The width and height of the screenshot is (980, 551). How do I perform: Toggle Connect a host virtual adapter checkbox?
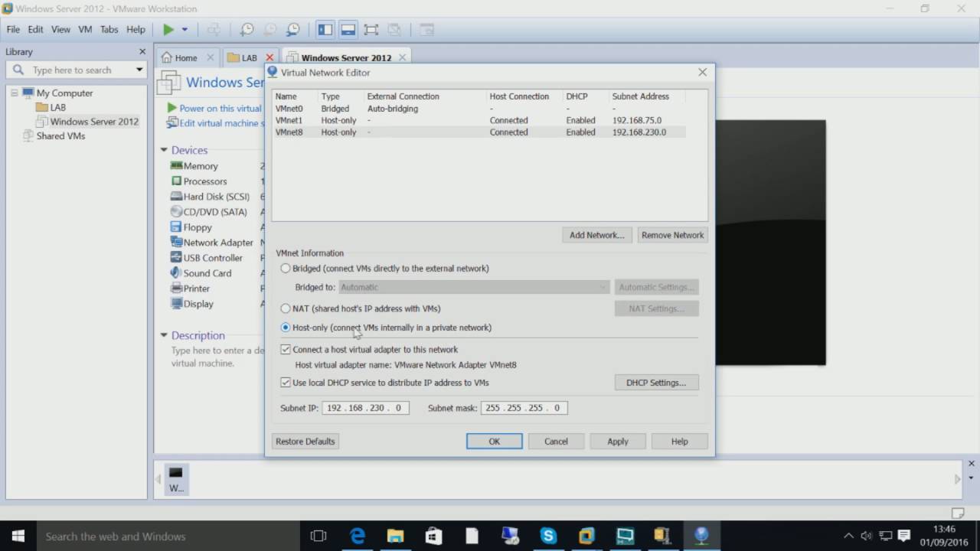[x=286, y=349]
